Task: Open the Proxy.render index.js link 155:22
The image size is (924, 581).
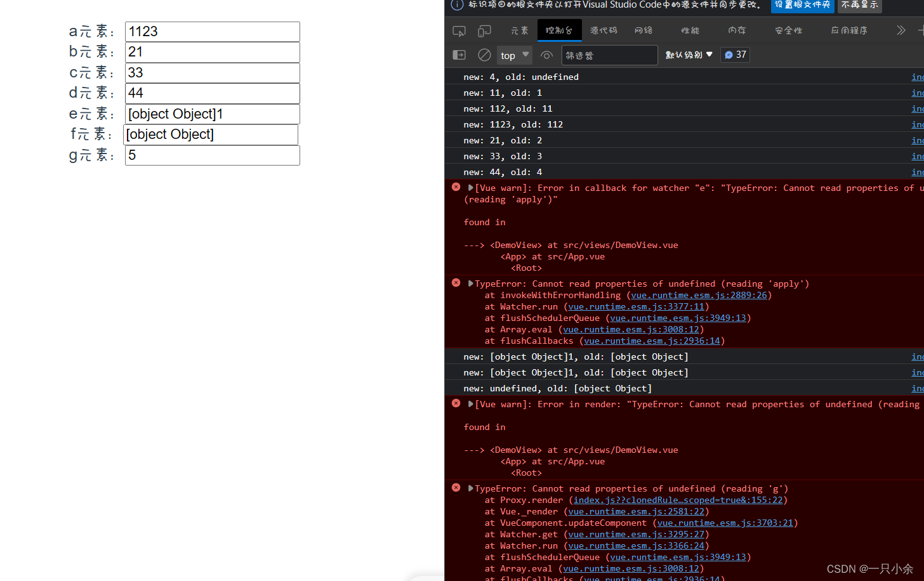Action: click(x=678, y=500)
